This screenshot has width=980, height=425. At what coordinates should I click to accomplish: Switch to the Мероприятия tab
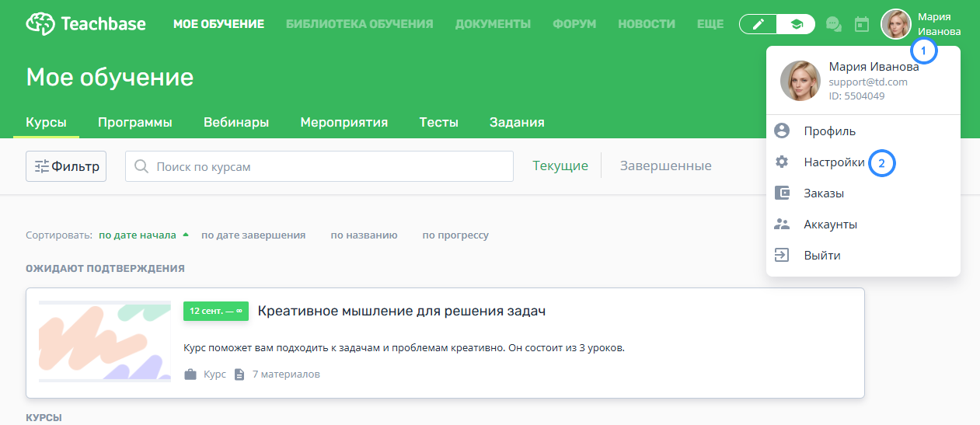344,122
